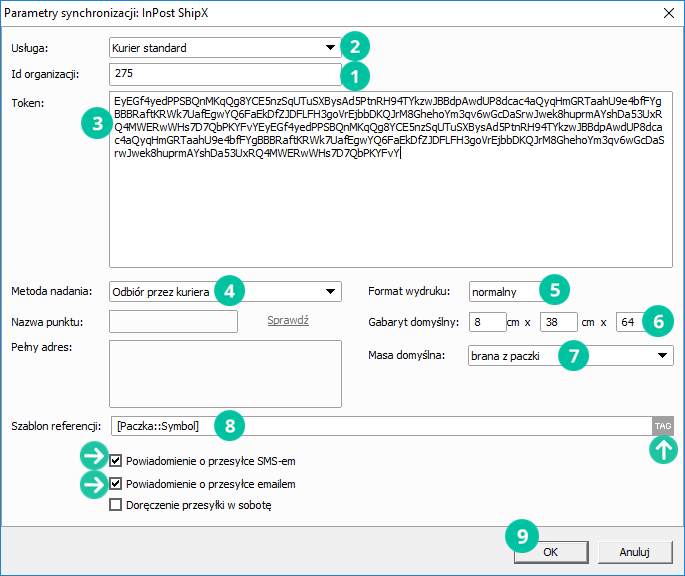This screenshot has width=685, height=576.
Task: Open the Usługa dropdown showing Kurier standard
Action: tap(225, 48)
